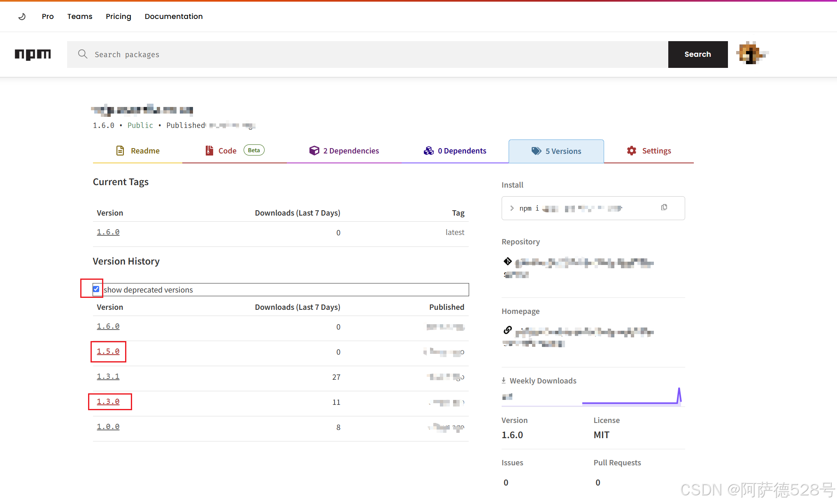Click the blurred repository URL link
The image size is (837, 504).
578,268
